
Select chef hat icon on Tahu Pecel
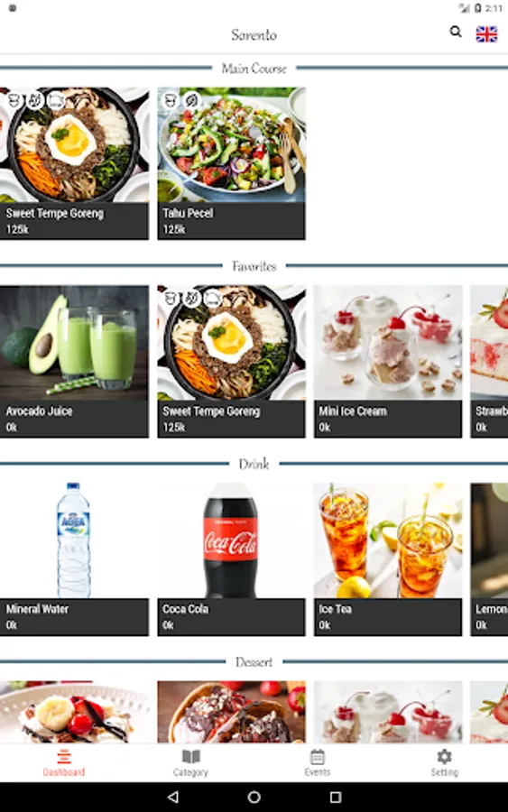[171, 100]
